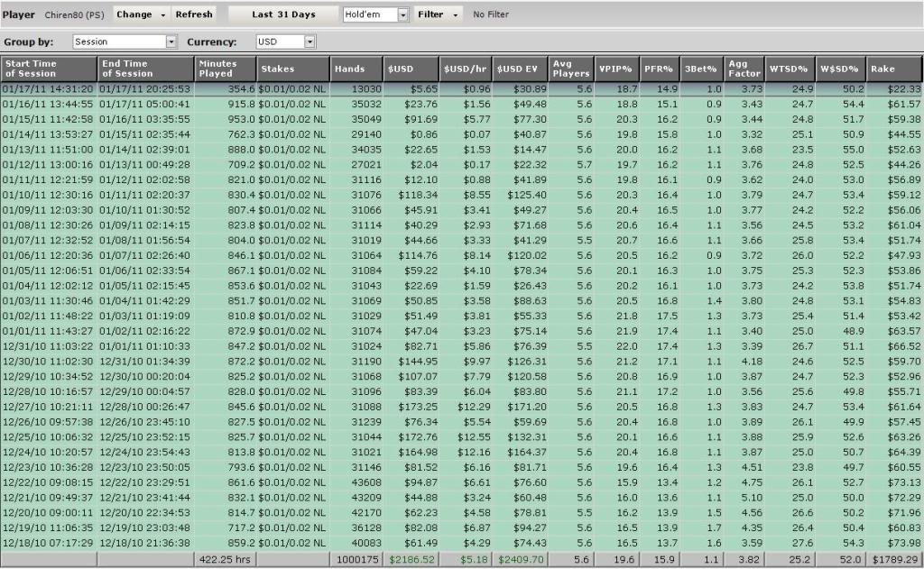Click the $114.76 winnings cell

click(411, 255)
